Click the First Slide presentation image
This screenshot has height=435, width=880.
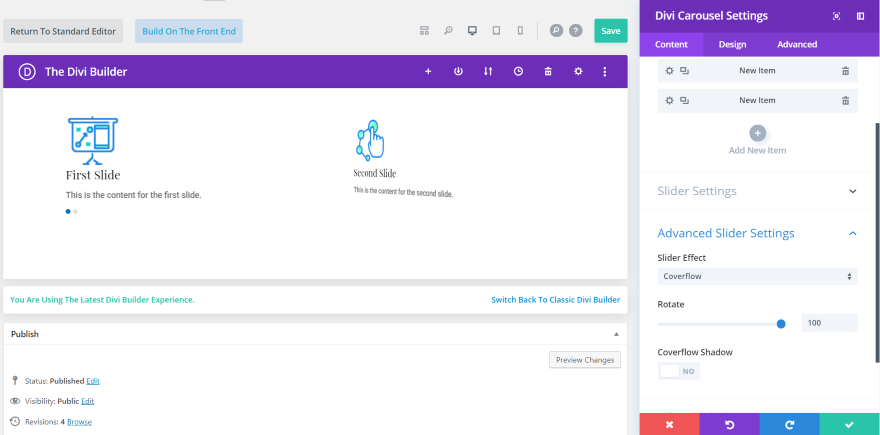pos(93,140)
